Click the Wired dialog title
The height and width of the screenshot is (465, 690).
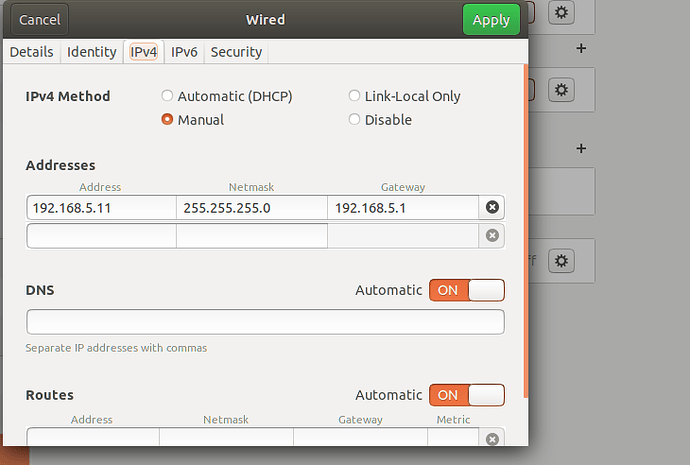(265, 20)
